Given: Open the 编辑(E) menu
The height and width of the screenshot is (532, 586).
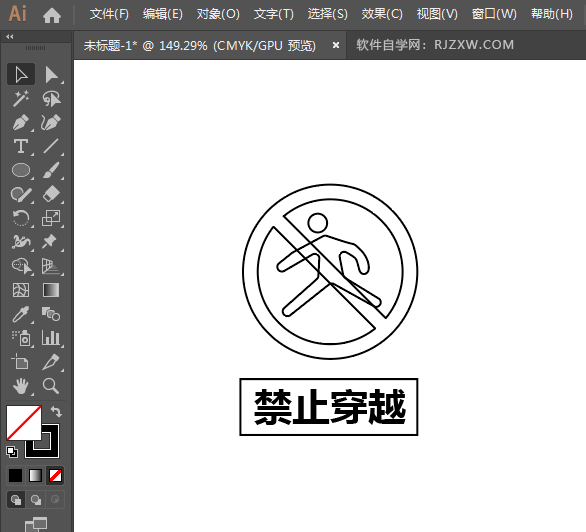Looking at the screenshot, I should pos(163,14).
